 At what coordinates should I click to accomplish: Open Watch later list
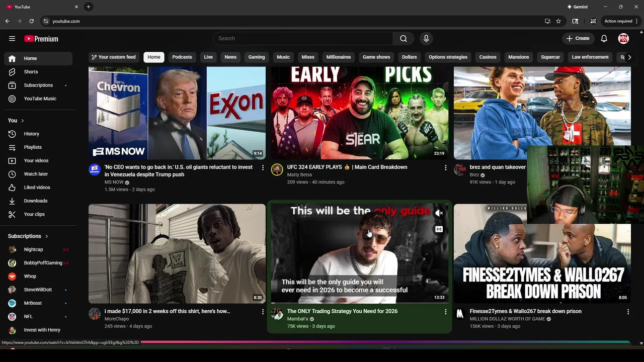38,174
